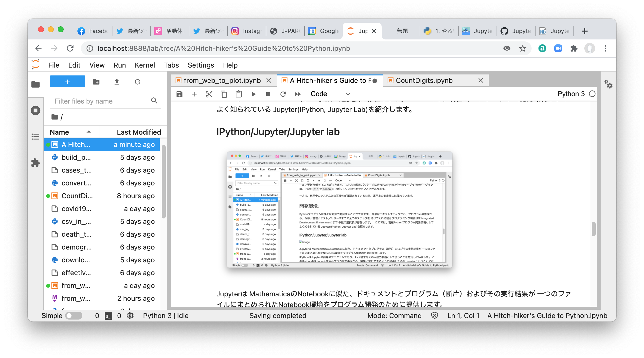644x358 pixels.
Task: Select CountDi... notebook in file list
Action: click(x=102, y=196)
